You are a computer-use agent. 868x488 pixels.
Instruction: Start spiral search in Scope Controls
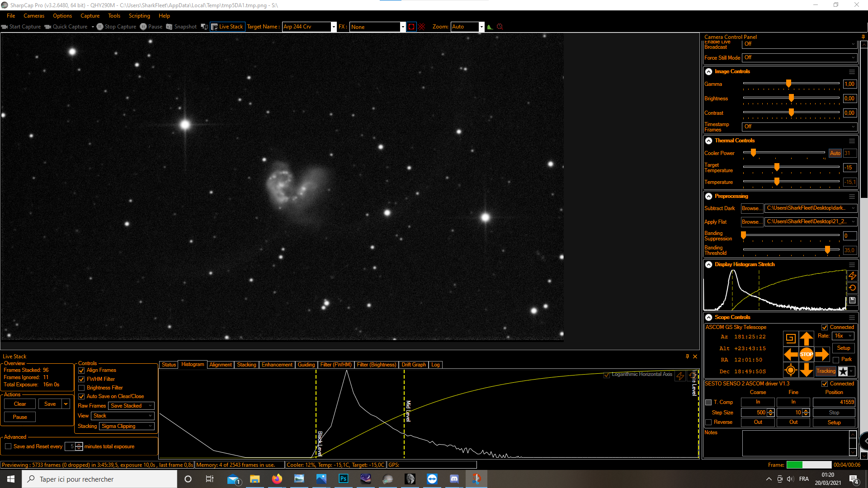coord(791,338)
